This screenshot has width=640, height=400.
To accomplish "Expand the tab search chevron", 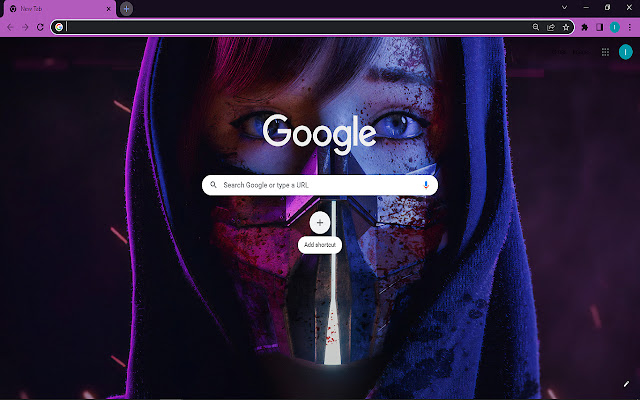I will click(564, 7).
